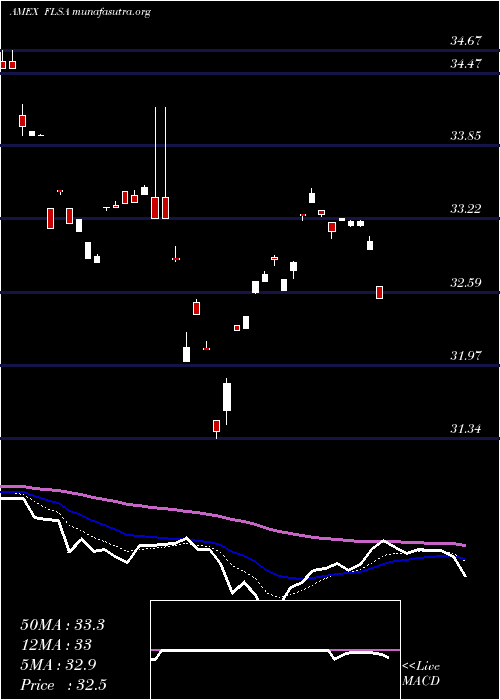
Task: Click the 33.85 price level label
Action: tap(466, 136)
